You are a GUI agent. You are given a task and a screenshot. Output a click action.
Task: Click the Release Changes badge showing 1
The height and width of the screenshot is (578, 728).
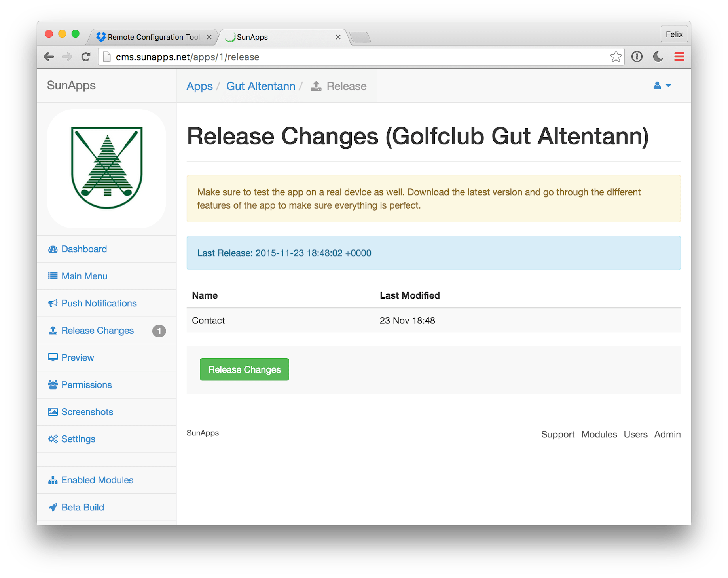pos(159,331)
